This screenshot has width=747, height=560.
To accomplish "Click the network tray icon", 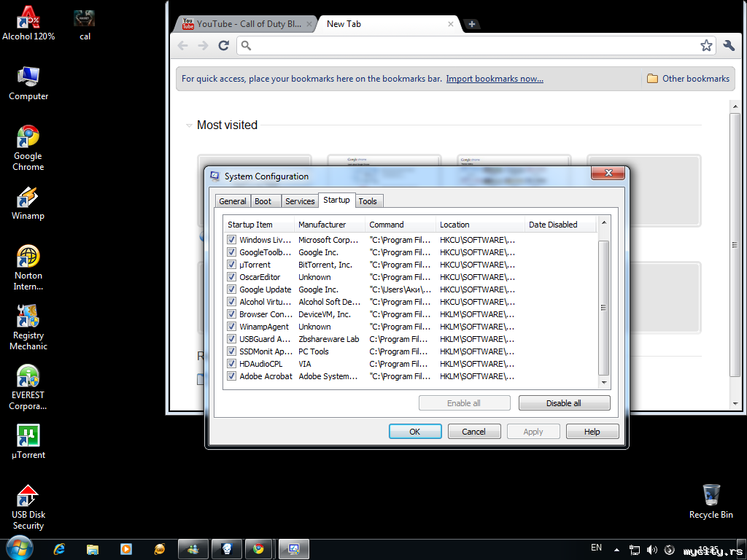I will (635, 550).
